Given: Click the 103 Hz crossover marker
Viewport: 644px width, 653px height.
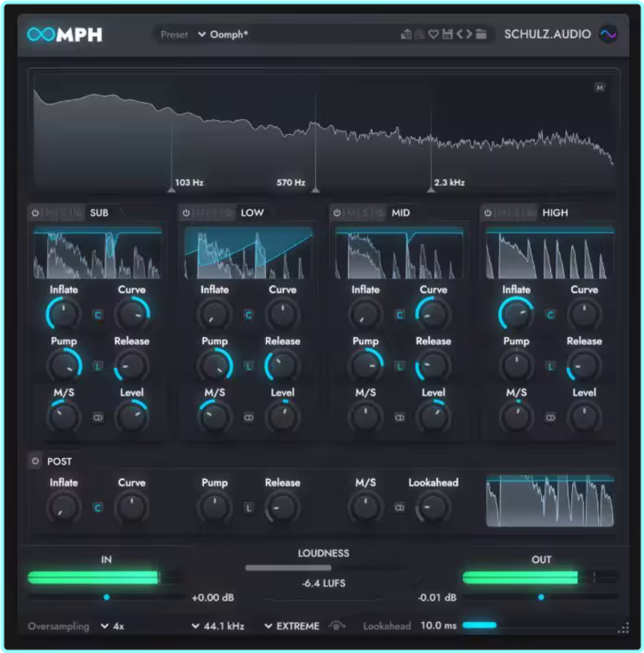Looking at the screenshot, I should (x=171, y=189).
